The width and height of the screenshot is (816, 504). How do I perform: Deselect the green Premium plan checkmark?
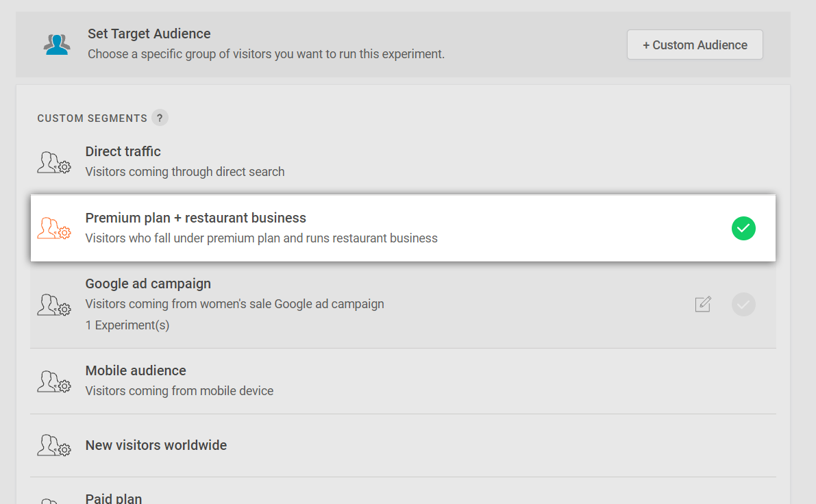point(743,228)
